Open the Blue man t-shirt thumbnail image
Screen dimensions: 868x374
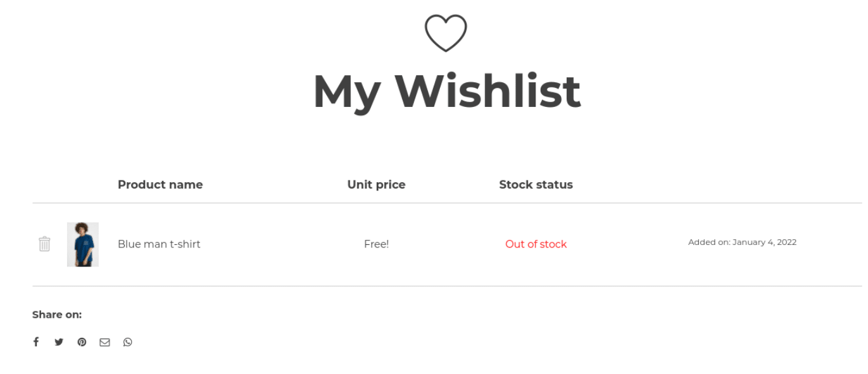click(82, 244)
